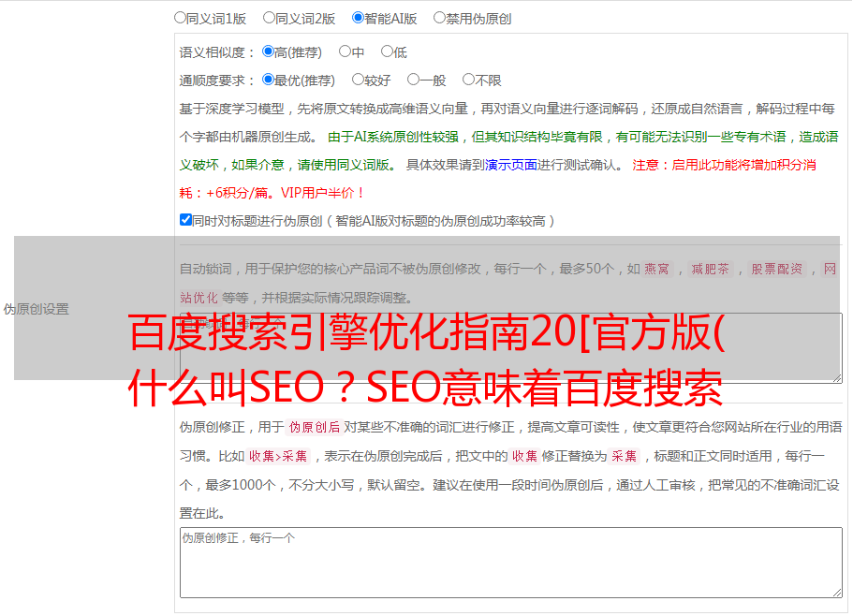The width and height of the screenshot is (853, 616).
Task: Set 语义相似度 to 低
Action: click(x=387, y=51)
